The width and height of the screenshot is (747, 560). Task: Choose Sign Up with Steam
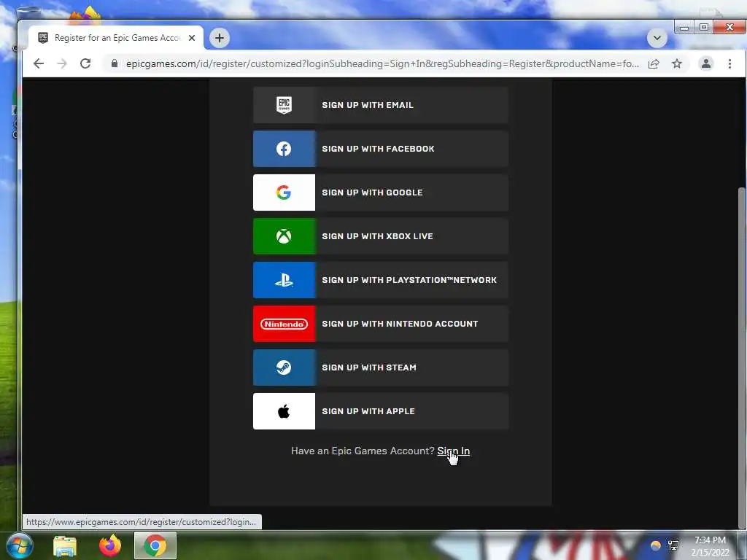pyautogui.click(x=380, y=367)
